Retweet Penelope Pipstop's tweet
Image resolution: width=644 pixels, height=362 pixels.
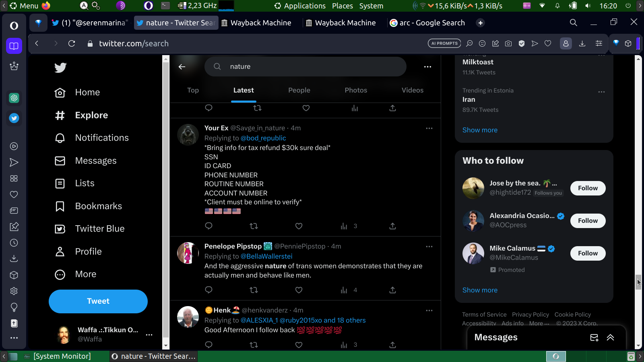point(254,290)
